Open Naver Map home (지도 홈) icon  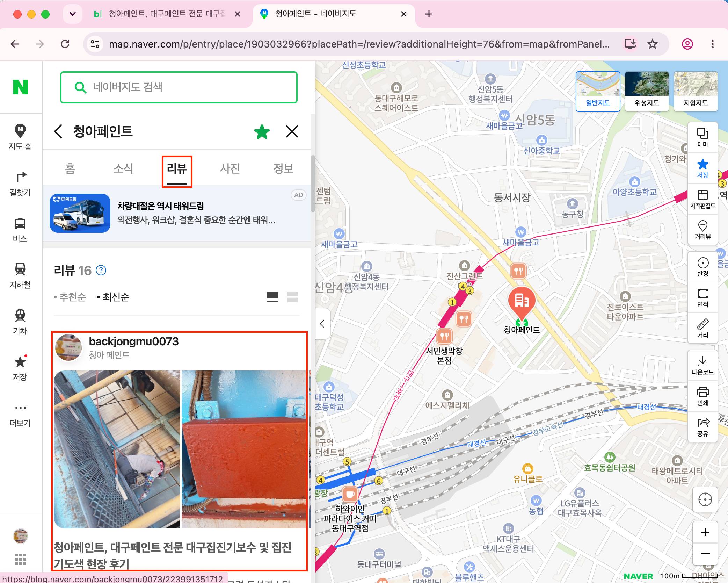point(20,137)
